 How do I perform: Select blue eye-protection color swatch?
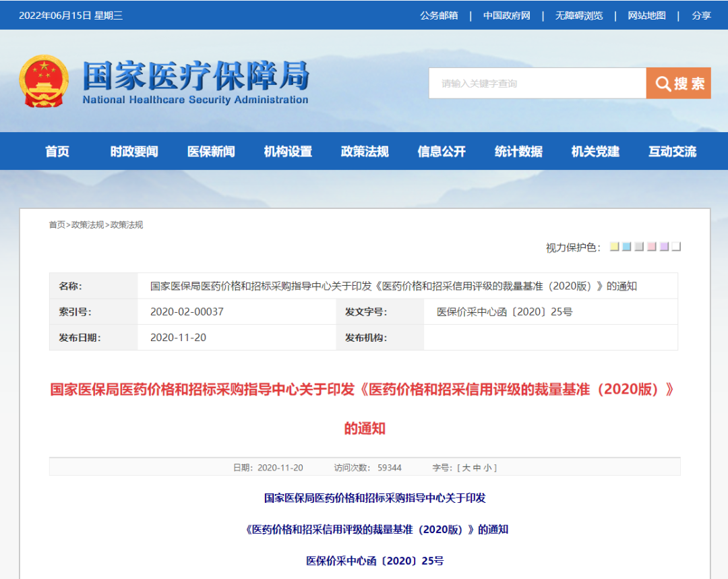pyautogui.click(x=627, y=247)
